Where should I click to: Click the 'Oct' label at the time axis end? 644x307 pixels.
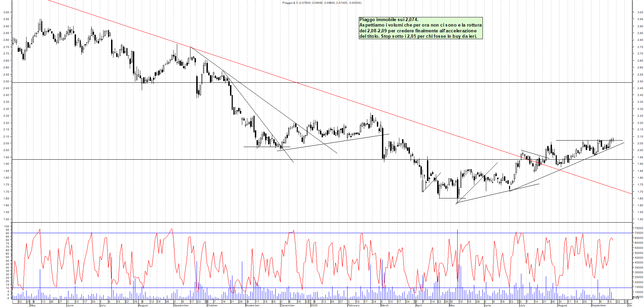[x=630, y=305]
